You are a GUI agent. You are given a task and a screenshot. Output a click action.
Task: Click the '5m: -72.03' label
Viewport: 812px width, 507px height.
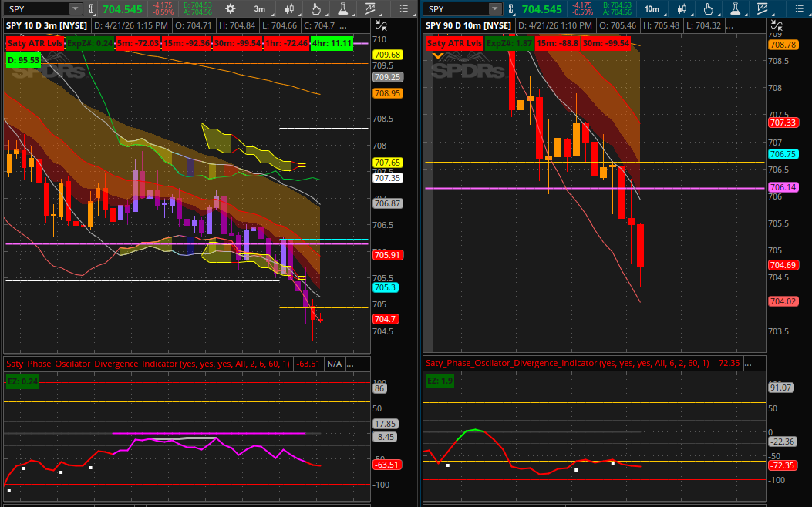[x=138, y=43]
